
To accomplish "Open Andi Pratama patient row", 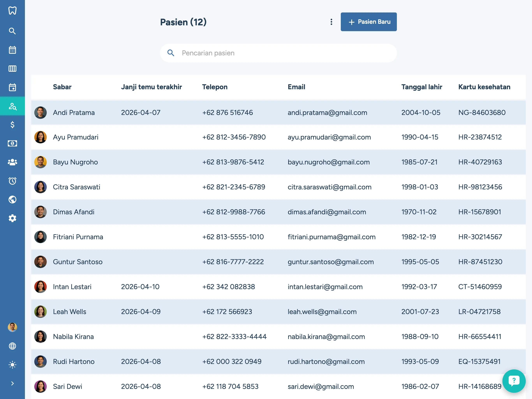I will 74,113.
